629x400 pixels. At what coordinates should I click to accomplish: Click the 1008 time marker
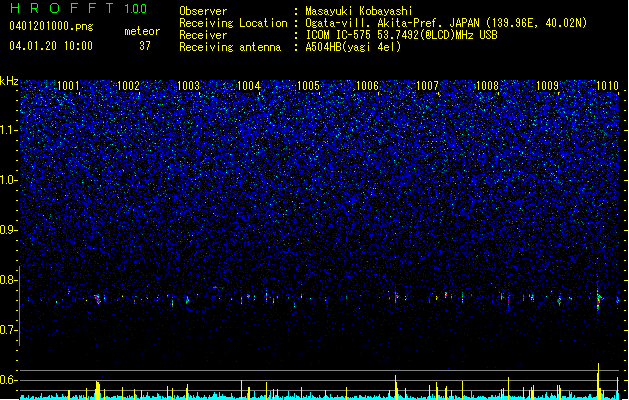(487, 86)
